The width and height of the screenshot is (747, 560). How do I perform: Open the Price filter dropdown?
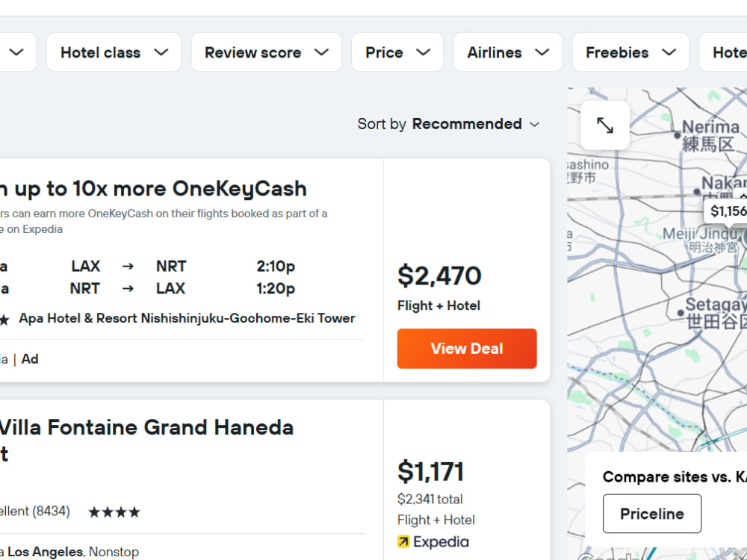click(397, 52)
